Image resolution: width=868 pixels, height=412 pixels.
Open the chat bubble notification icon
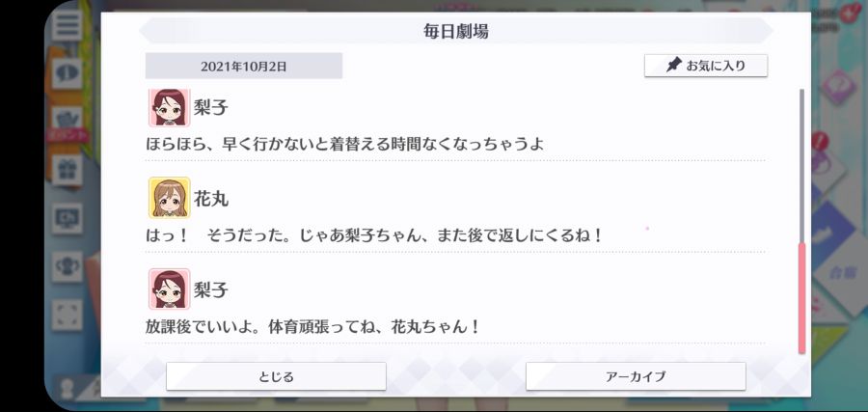click(67, 73)
